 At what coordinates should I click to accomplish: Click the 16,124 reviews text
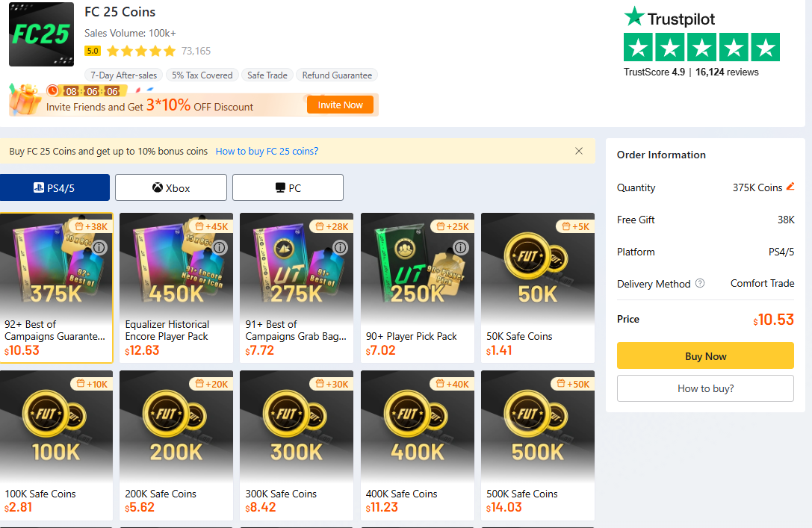coord(727,72)
